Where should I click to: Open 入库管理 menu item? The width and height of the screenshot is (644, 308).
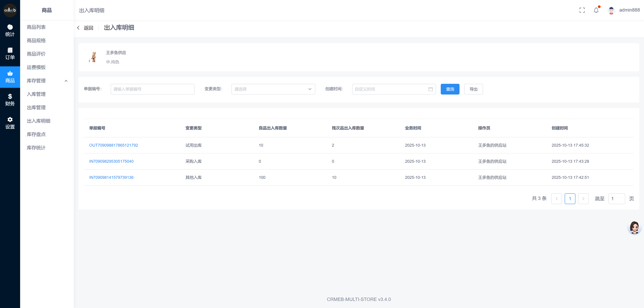pyautogui.click(x=36, y=94)
